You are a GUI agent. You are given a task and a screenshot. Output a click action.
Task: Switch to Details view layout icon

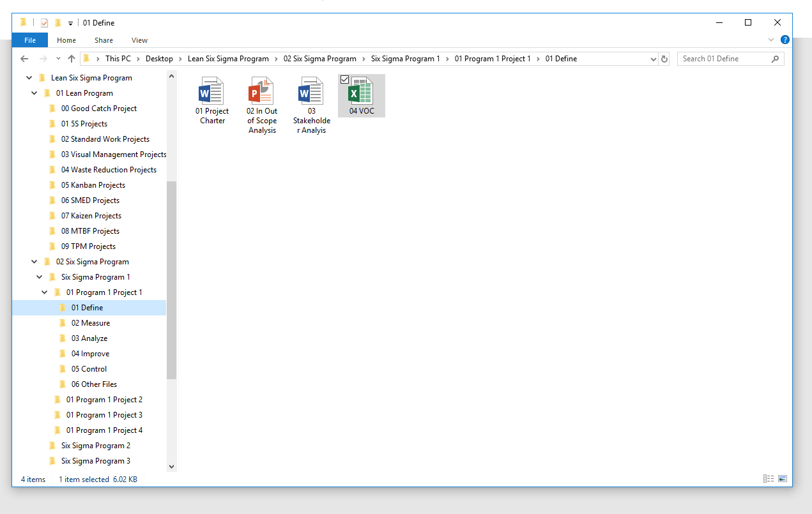[x=769, y=479]
